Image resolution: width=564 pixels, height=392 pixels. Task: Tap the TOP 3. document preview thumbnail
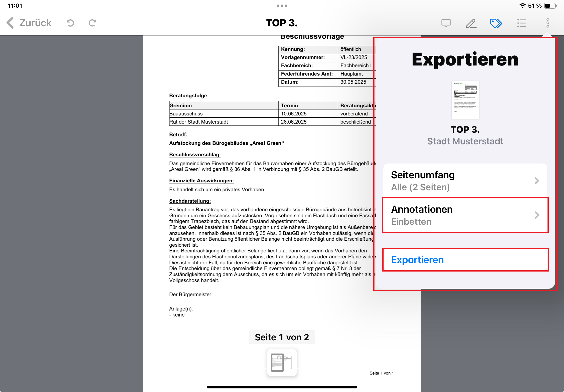pyautogui.click(x=465, y=100)
